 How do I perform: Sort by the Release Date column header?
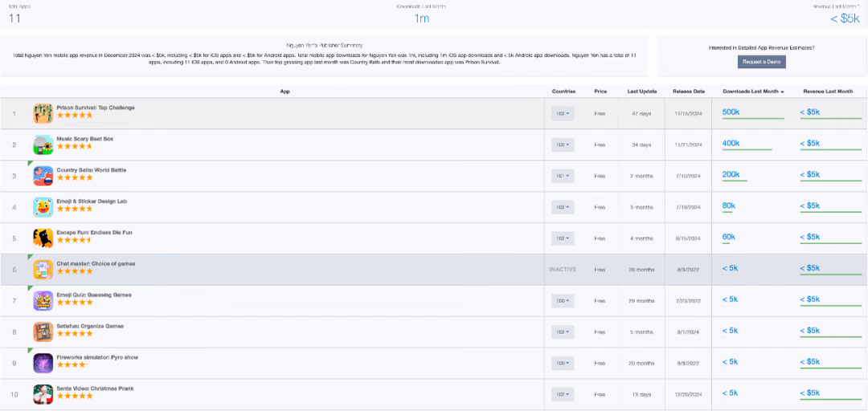tap(689, 92)
